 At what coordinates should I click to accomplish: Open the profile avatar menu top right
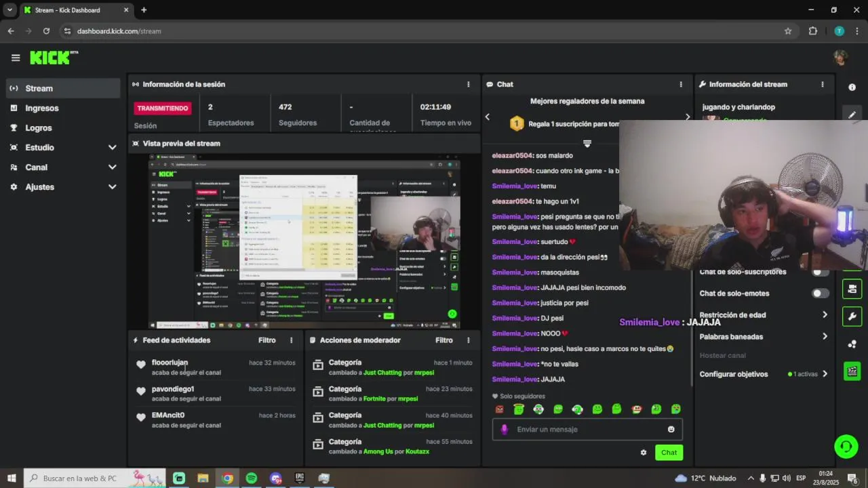(841, 58)
